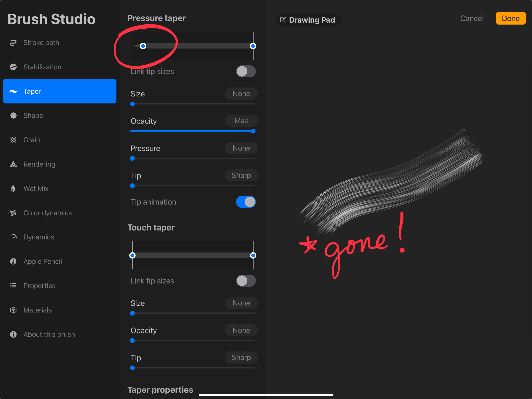Click Touch taper Size slider handle
This screenshot has height=399, width=532.
[x=132, y=313]
